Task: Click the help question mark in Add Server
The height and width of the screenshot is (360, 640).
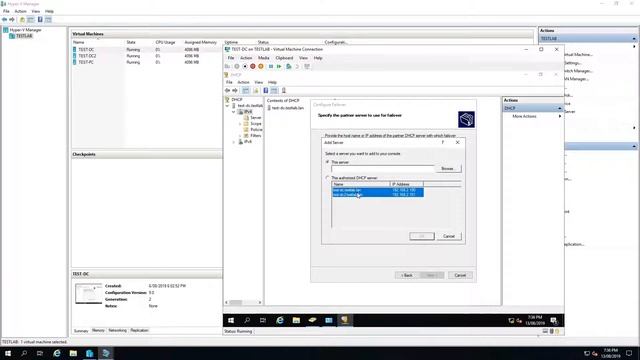Action: pos(443,142)
